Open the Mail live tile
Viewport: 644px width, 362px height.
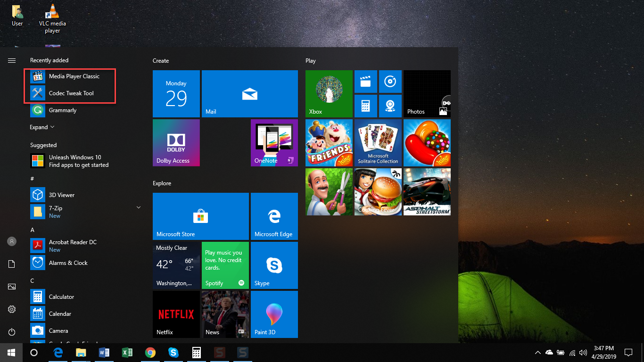pyautogui.click(x=249, y=94)
